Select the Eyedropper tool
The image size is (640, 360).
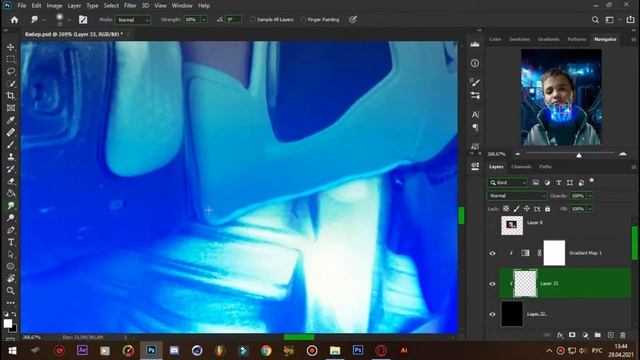pyautogui.click(x=11, y=120)
